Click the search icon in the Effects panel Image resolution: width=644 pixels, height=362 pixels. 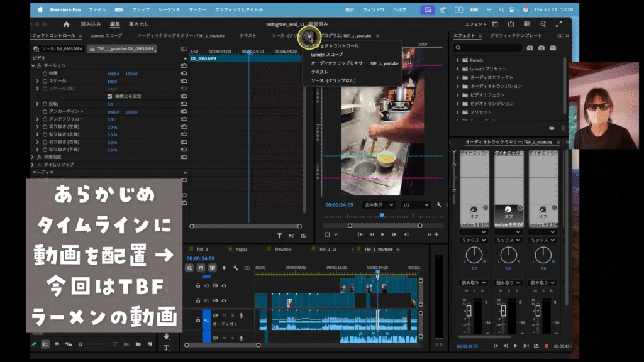[458, 48]
